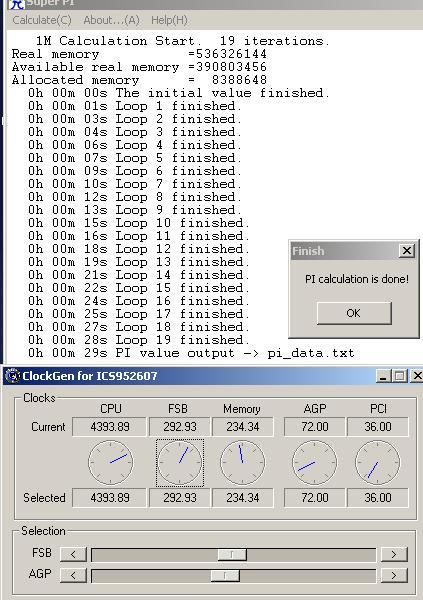The width and height of the screenshot is (423, 600).
Task: Click the 'Real memory =536326144' line
Action: [x=139, y=54]
